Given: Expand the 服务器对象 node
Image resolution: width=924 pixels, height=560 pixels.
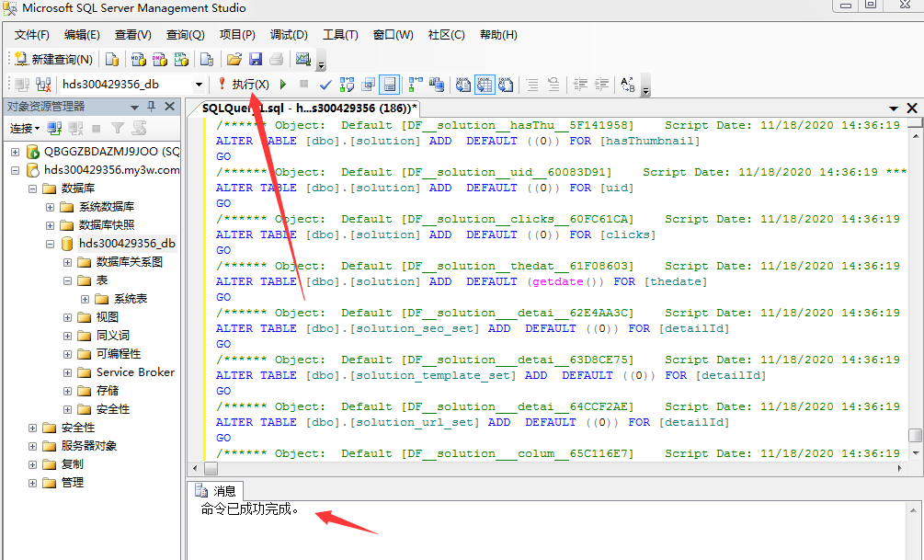Looking at the screenshot, I should tap(32, 447).
